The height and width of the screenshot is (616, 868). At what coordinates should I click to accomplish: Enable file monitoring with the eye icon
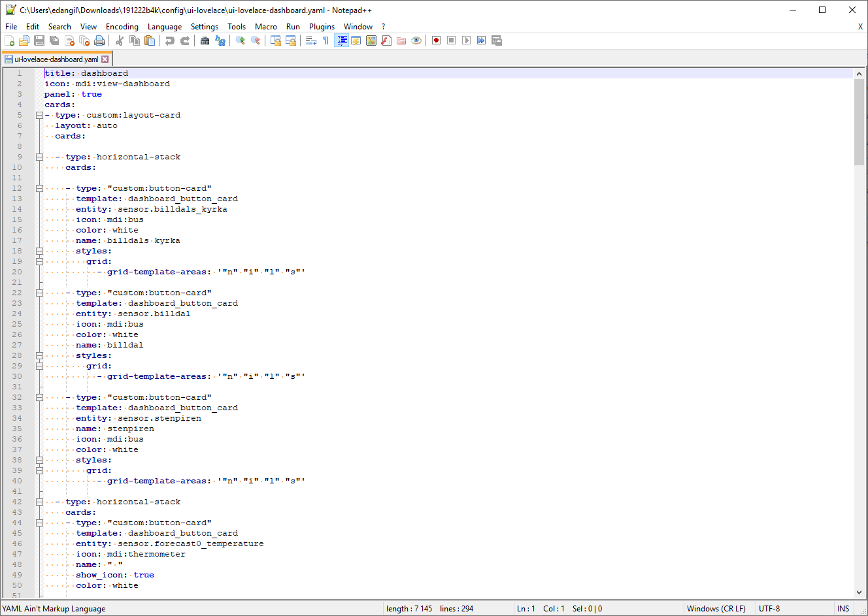(416, 40)
